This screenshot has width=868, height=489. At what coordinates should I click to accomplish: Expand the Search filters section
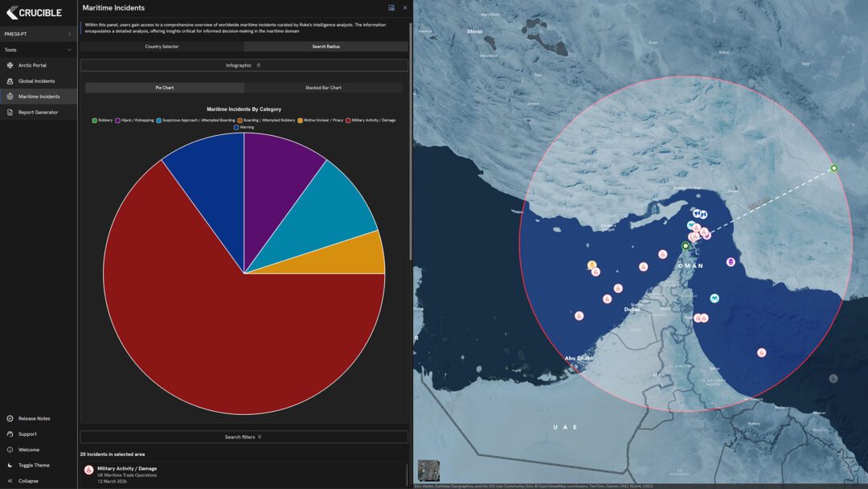pyautogui.click(x=244, y=437)
